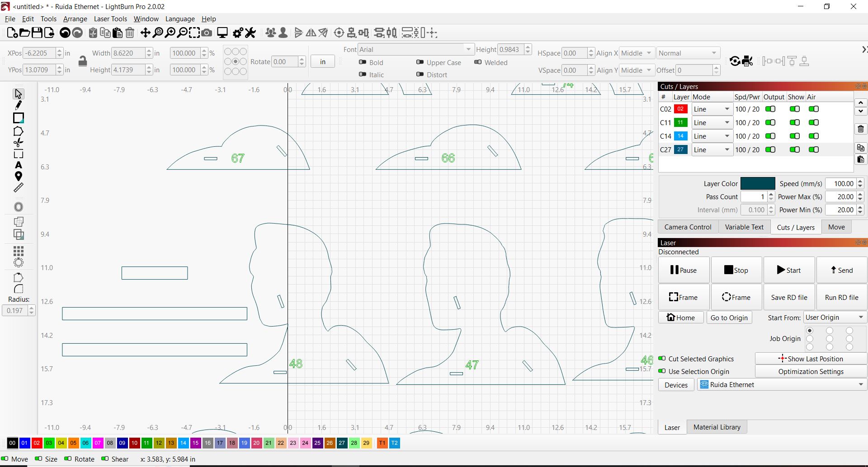Open the Grid Array tool

click(x=19, y=251)
